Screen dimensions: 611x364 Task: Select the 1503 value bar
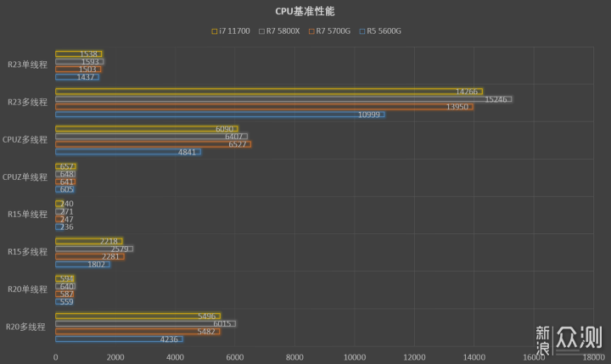pos(78,70)
